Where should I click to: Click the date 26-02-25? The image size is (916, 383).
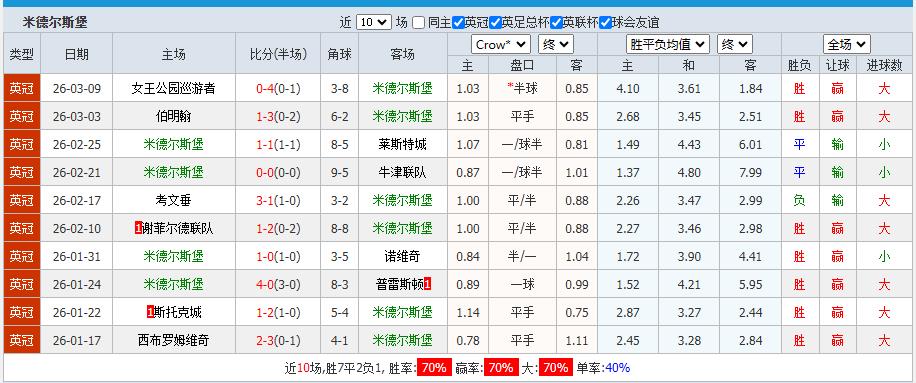(x=77, y=145)
